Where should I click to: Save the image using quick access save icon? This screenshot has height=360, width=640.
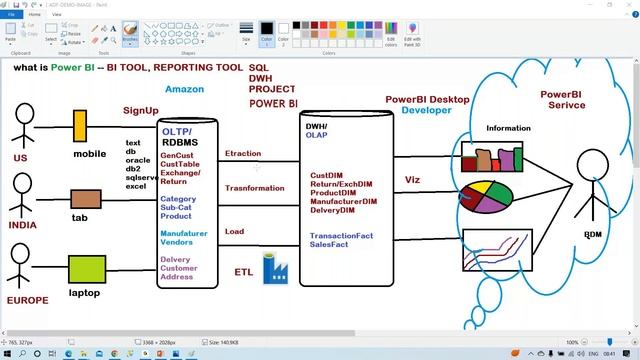16,5
